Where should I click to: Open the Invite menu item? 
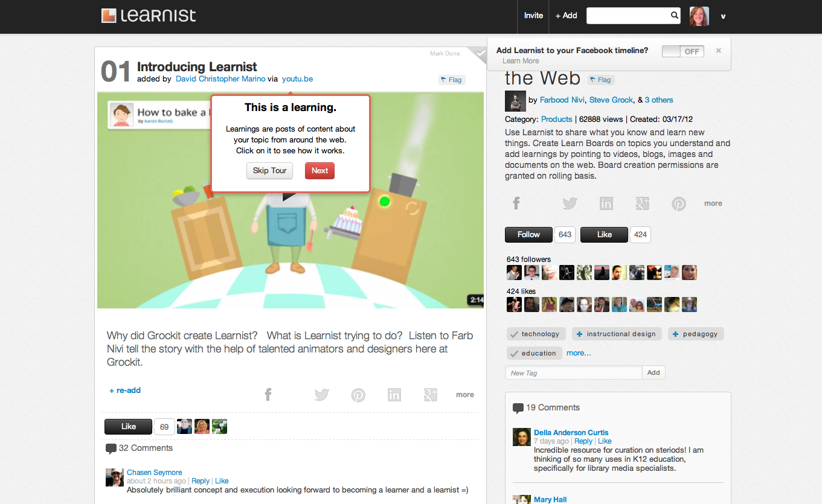pyautogui.click(x=533, y=16)
